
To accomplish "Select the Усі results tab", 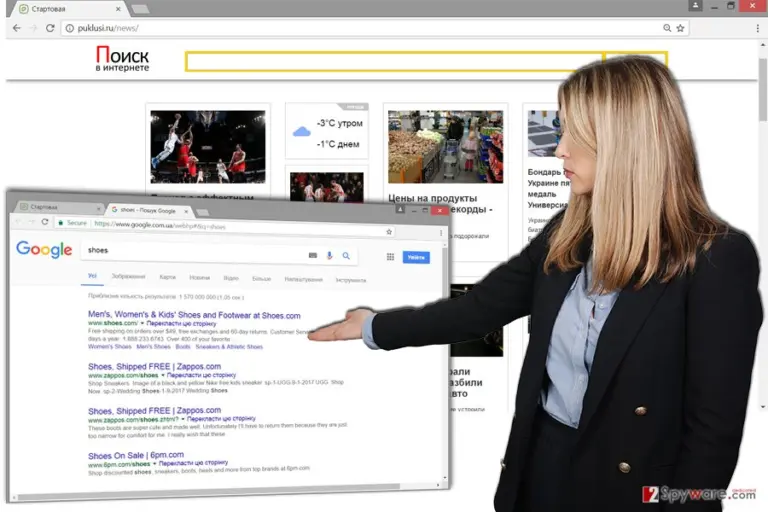I will click(92, 276).
